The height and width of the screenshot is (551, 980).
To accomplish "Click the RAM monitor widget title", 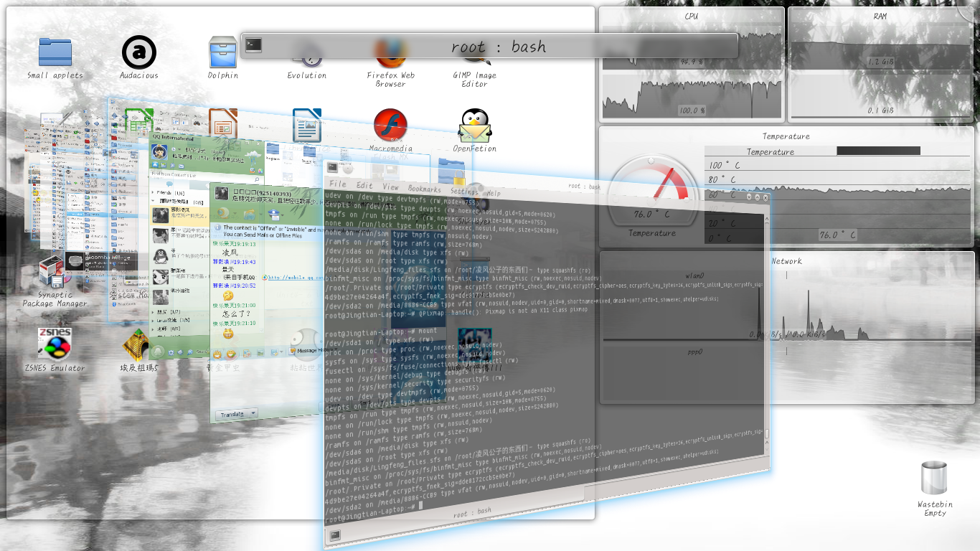I will pyautogui.click(x=880, y=17).
